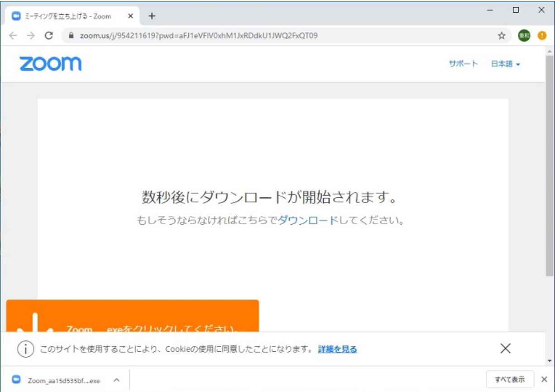555x392 pixels.
Task: Click the ダウンロード link
Action: (x=308, y=221)
